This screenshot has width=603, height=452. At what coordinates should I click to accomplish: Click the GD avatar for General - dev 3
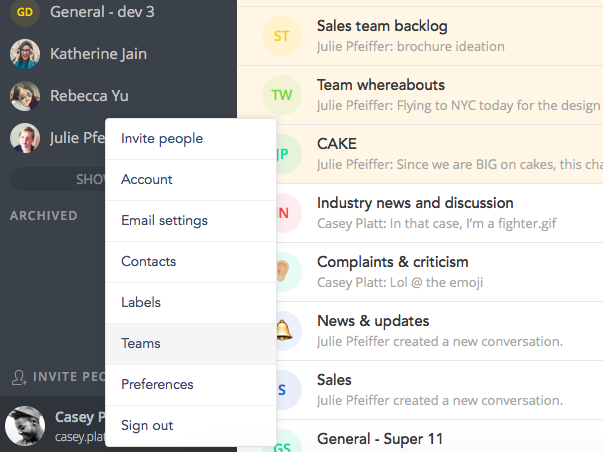click(25, 12)
